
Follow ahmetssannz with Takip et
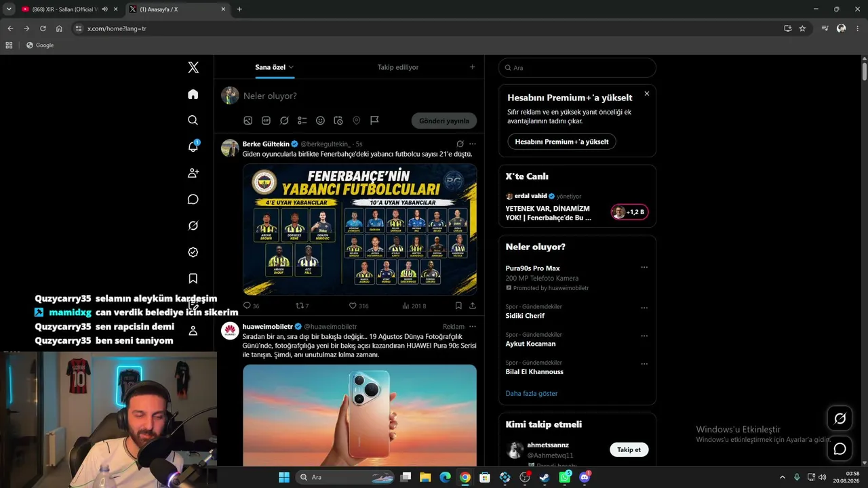629,449
